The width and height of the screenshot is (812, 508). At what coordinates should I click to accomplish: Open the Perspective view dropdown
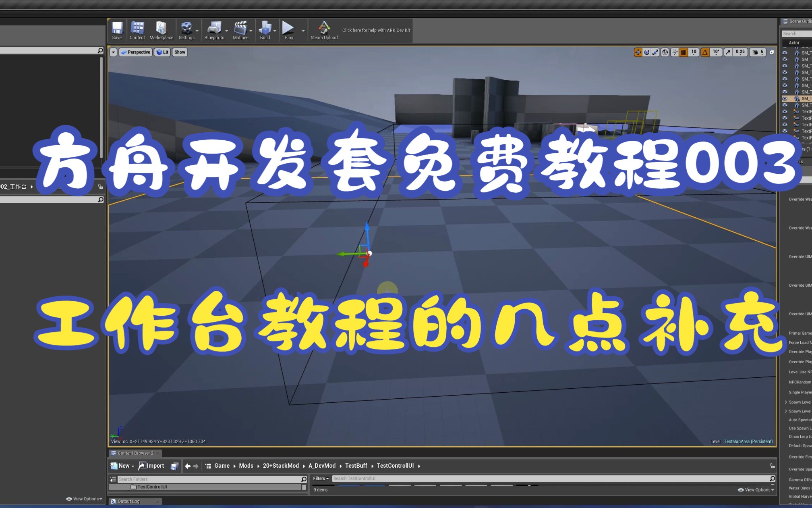(135, 52)
